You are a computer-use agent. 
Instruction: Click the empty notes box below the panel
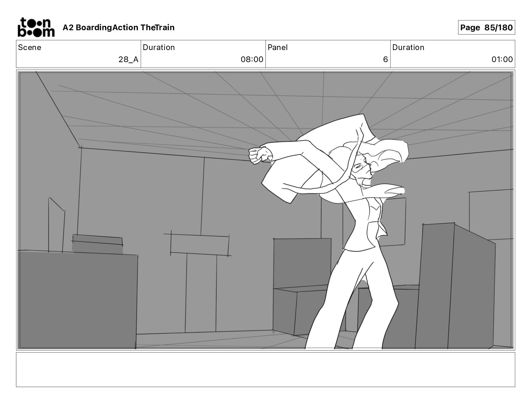coord(266,369)
